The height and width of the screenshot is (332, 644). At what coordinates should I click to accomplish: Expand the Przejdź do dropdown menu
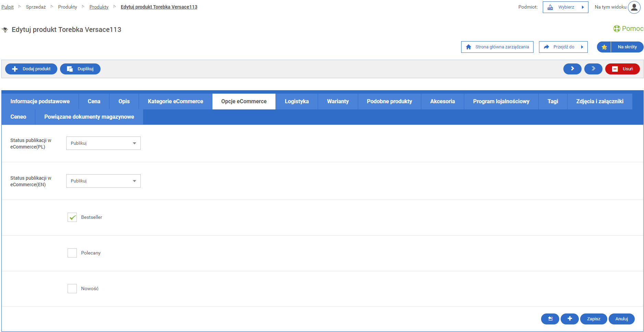point(563,47)
